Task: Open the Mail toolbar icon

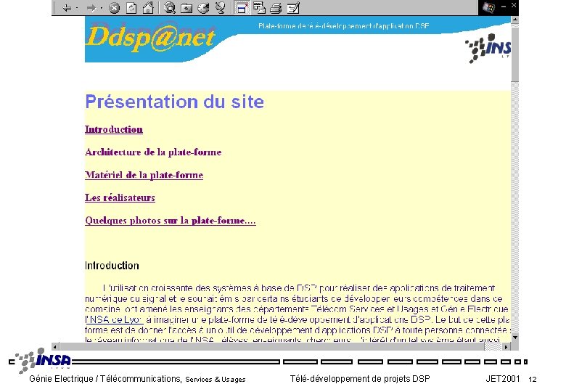Action: click(259, 7)
